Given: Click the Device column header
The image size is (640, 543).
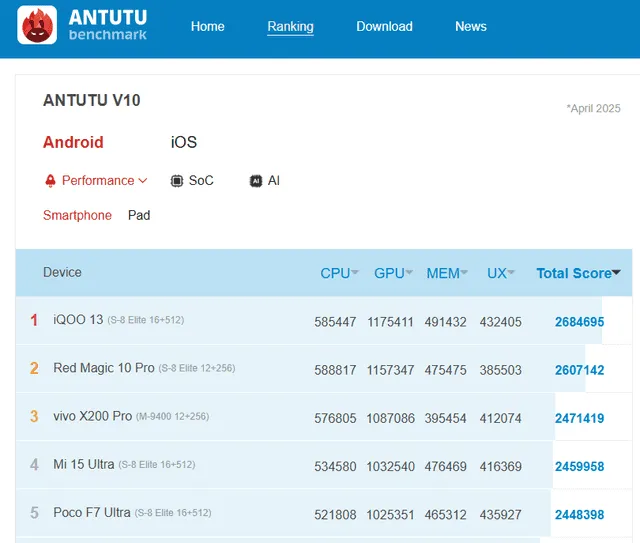Looking at the screenshot, I should coord(62,272).
